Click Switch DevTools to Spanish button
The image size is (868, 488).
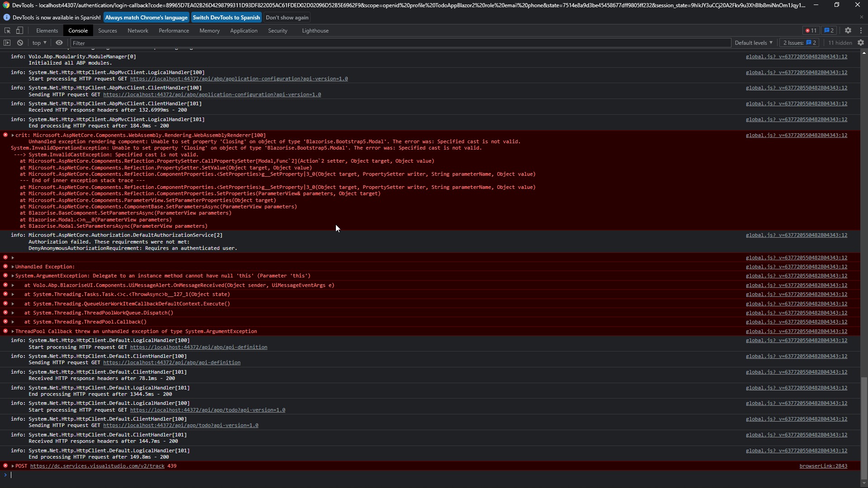[x=226, y=18]
